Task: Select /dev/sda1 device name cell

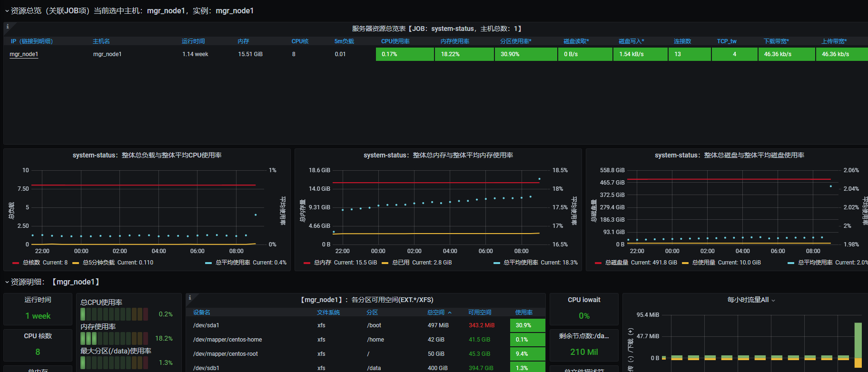Action: [x=206, y=325]
